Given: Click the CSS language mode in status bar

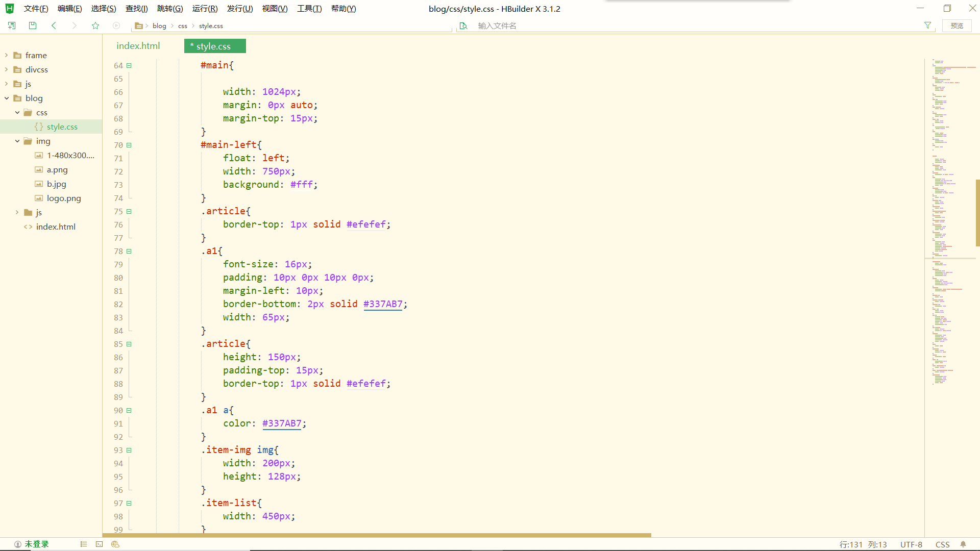Looking at the screenshot, I should coord(942,544).
